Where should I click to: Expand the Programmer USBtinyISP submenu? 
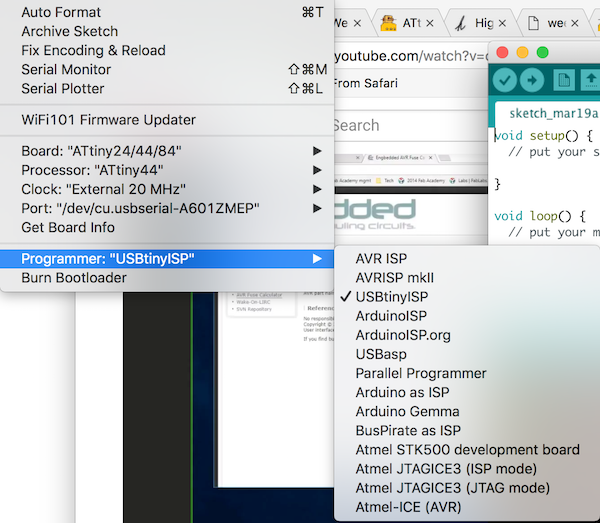(x=167, y=259)
